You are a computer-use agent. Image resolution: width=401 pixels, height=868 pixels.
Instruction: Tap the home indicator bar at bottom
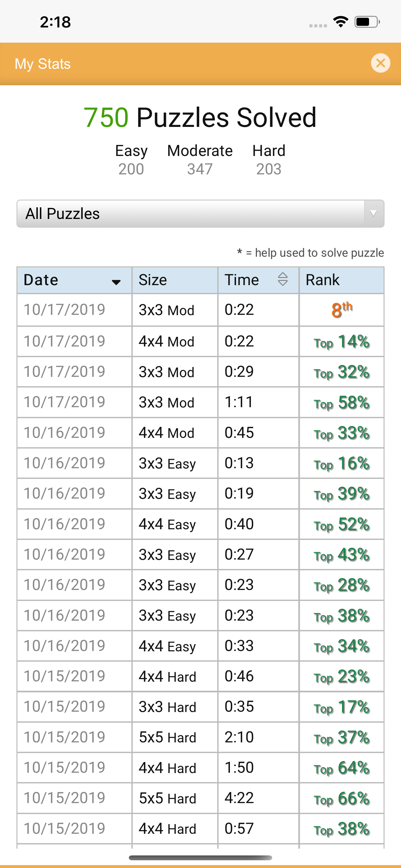point(200,858)
